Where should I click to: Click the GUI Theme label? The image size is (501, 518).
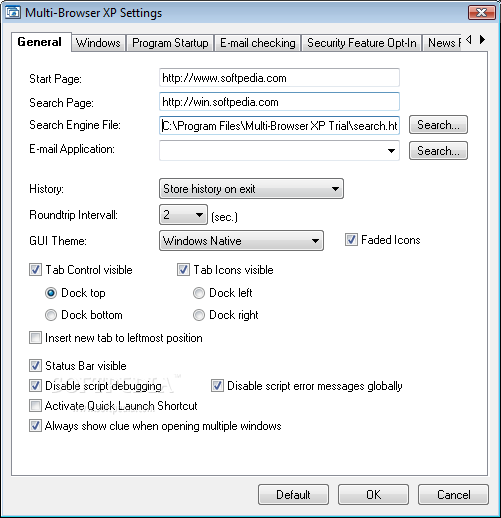pos(58,241)
